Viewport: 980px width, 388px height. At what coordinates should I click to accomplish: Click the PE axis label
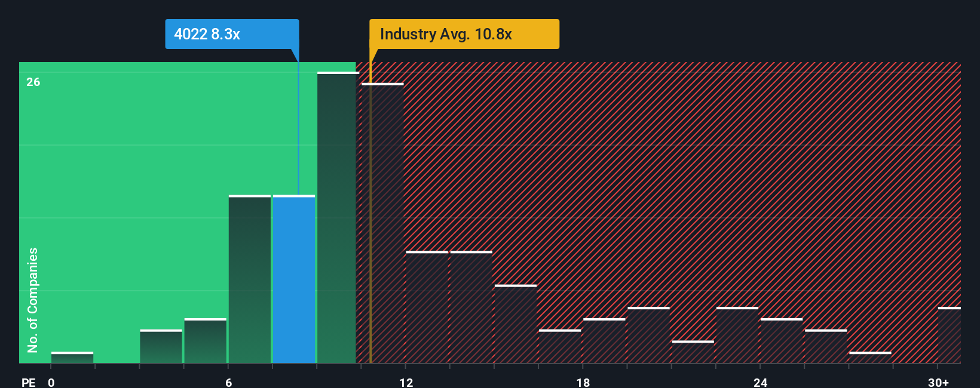pos(29,382)
